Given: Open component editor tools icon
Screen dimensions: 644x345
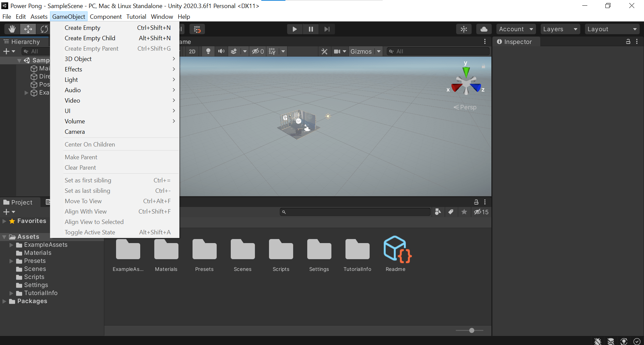Looking at the screenshot, I should (324, 51).
